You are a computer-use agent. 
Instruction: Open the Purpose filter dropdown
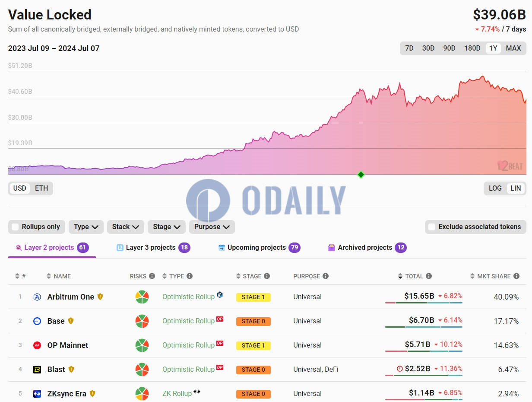(212, 227)
